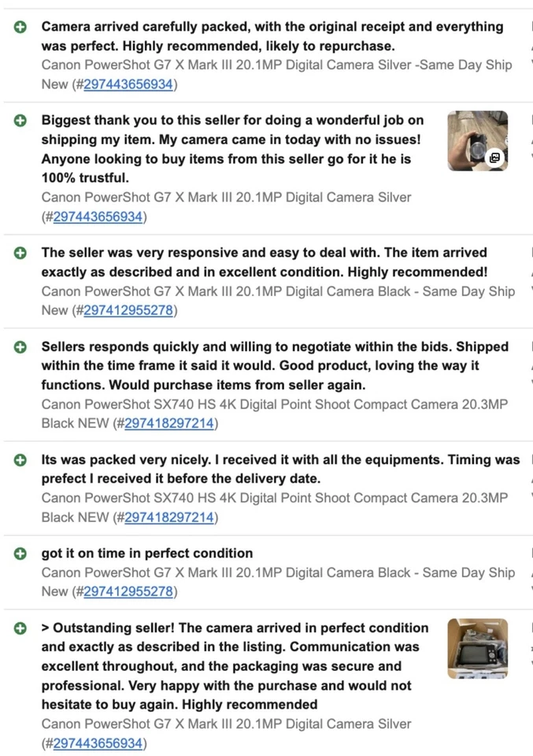
Task: Open link 297412955278 under "seller was very responsive" review
Action: [x=128, y=310]
